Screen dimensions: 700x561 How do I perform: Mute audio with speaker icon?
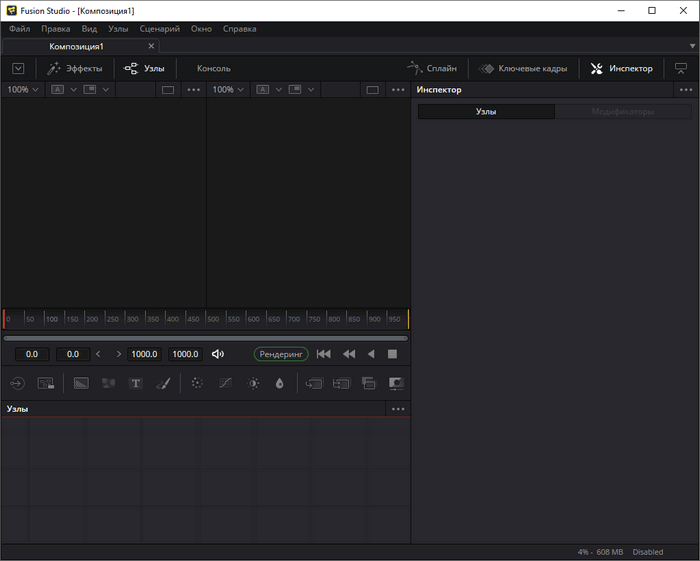tap(218, 354)
